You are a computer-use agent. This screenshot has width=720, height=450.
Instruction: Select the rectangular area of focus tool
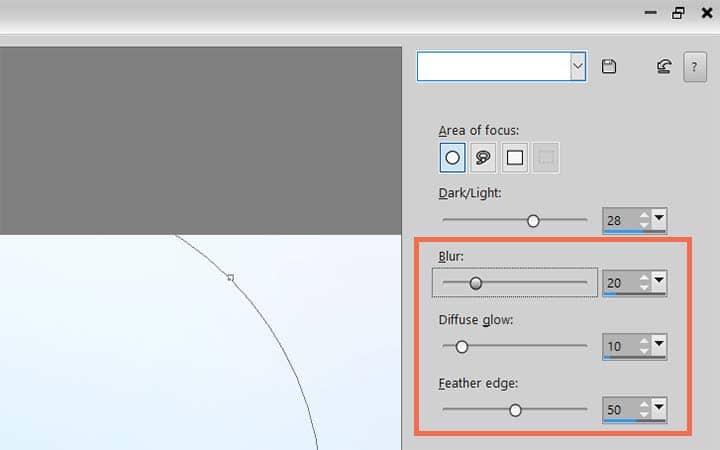(x=515, y=158)
